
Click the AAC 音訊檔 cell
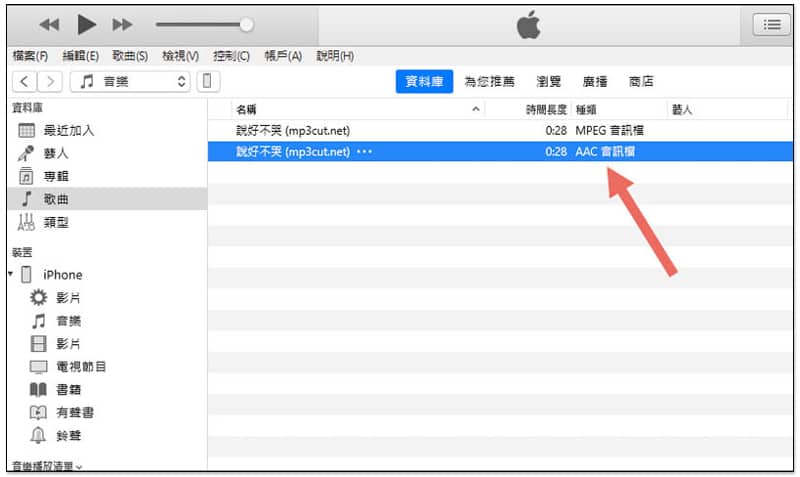click(605, 152)
